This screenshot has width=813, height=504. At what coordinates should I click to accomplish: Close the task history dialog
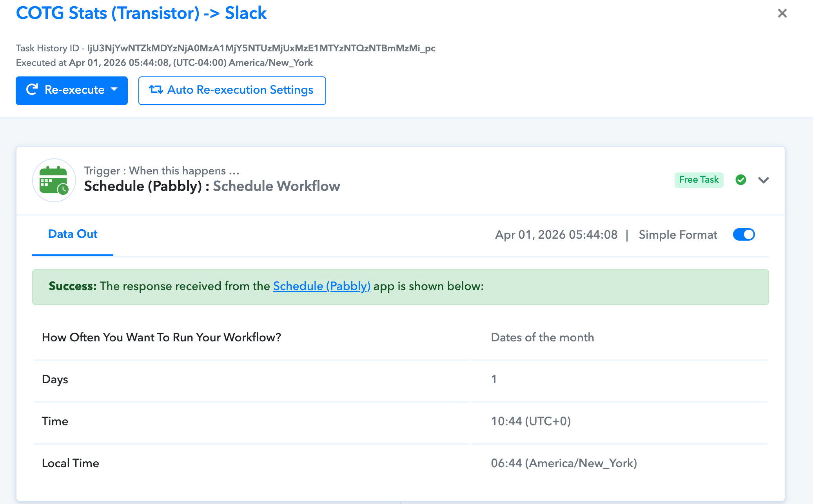click(782, 13)
